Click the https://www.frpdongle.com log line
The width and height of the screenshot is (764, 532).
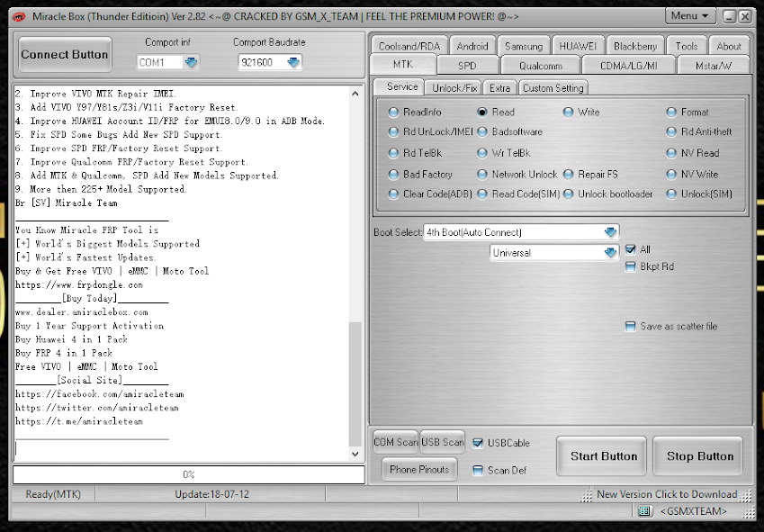click(79, 285)
